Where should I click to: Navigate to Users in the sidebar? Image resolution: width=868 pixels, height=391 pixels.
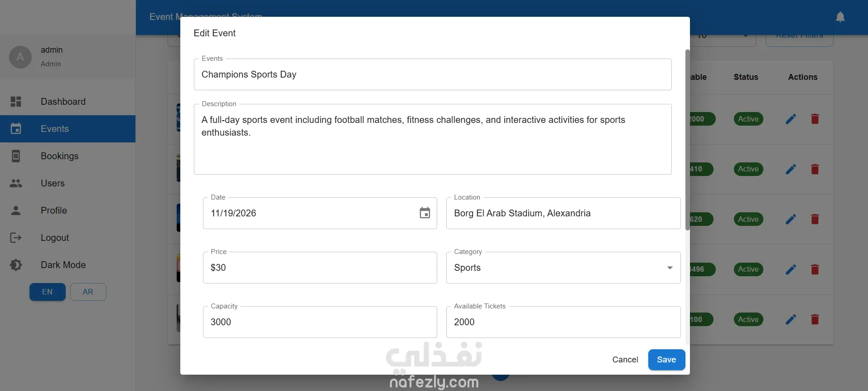tap(68, 183)
